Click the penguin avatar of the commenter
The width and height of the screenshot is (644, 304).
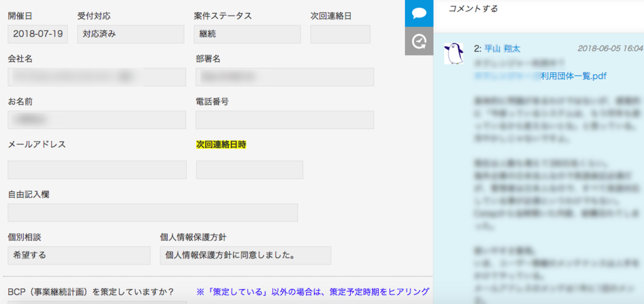tap(454, 53)
